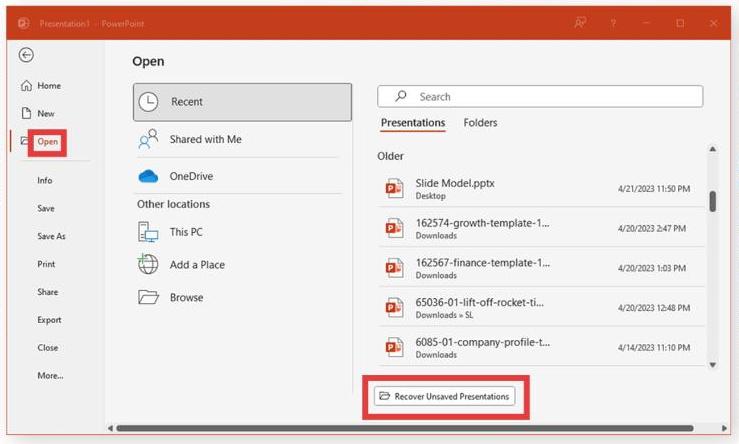
Task: Click Save As in the sidebar
Action: (x=51, y=236)
